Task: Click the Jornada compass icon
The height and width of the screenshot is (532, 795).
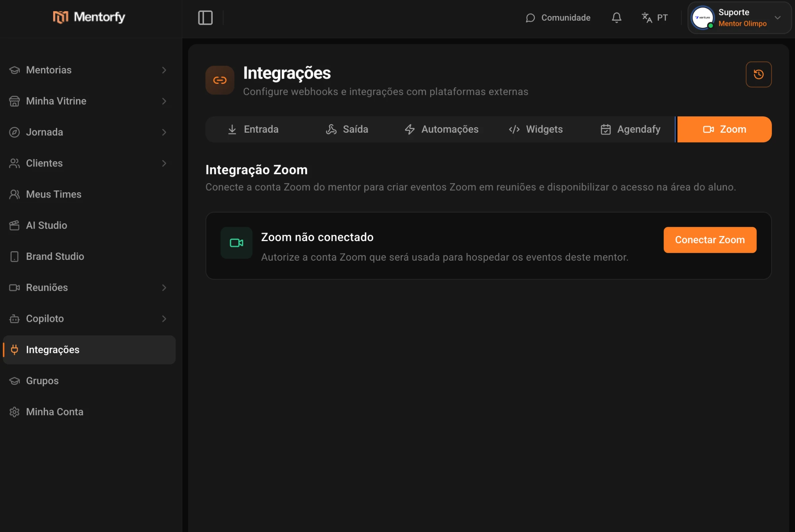Action: coord(14,132)
